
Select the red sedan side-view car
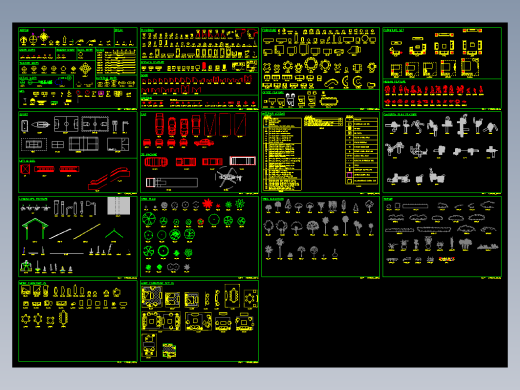click(204, 143)
